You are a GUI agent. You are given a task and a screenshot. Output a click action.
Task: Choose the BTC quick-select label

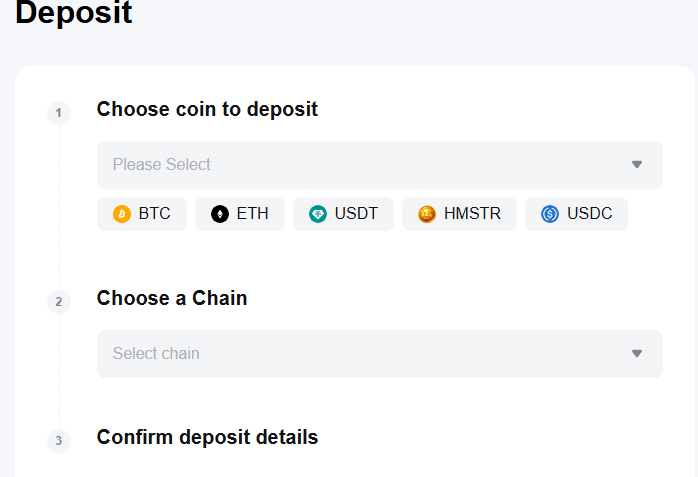pyautogui.click(x=154, y=214)
